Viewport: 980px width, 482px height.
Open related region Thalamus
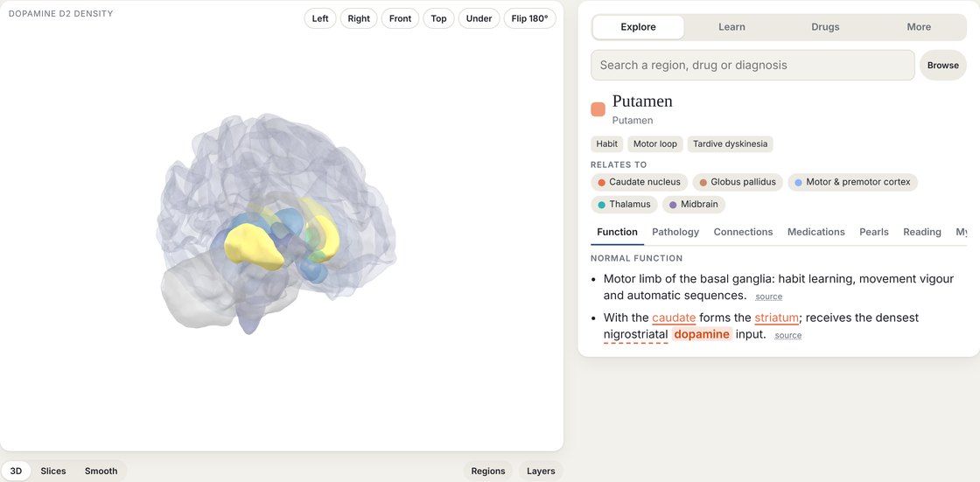[x=624, y=204]
